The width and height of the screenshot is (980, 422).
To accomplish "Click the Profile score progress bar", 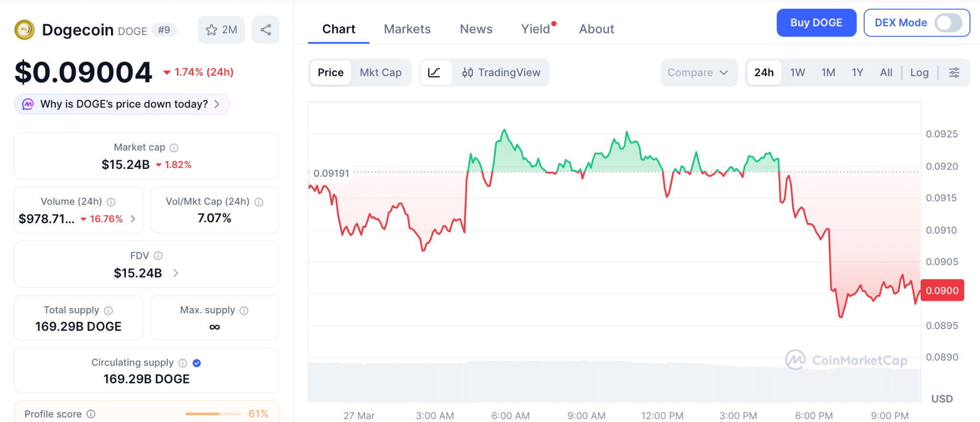I will pyautogui.click(x=213, y=414).
